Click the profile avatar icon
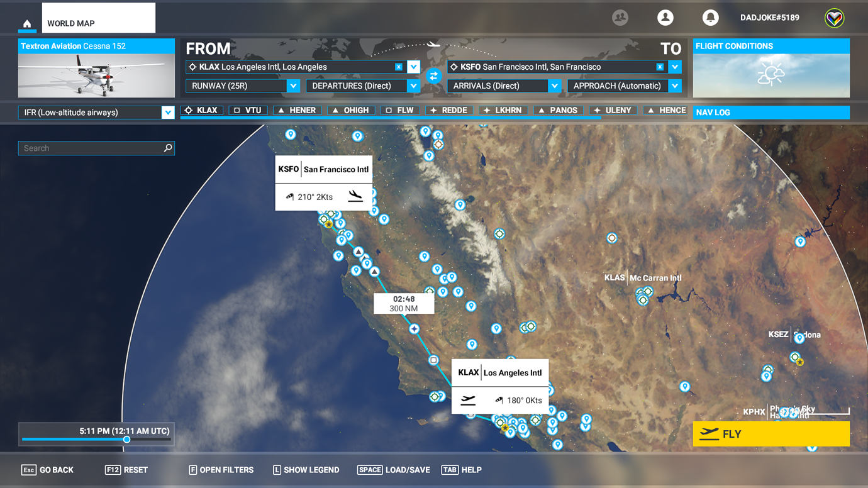The image size is (868, 488). tap(665, 18)
